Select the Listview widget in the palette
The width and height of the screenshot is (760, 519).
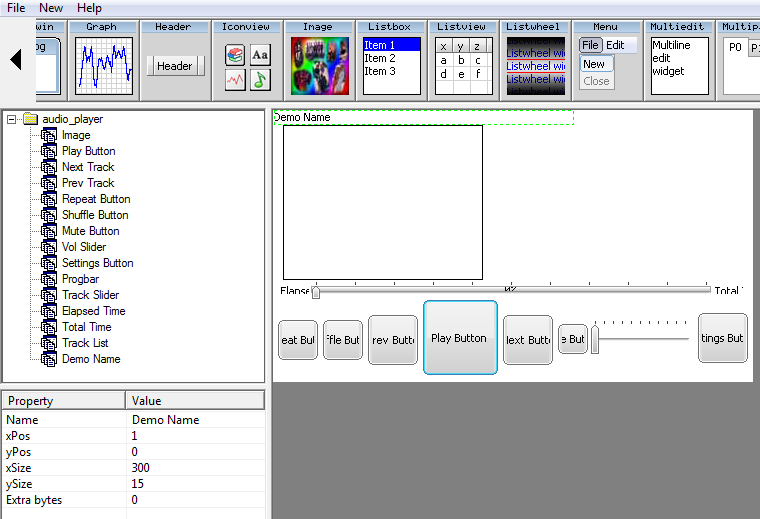463,65
